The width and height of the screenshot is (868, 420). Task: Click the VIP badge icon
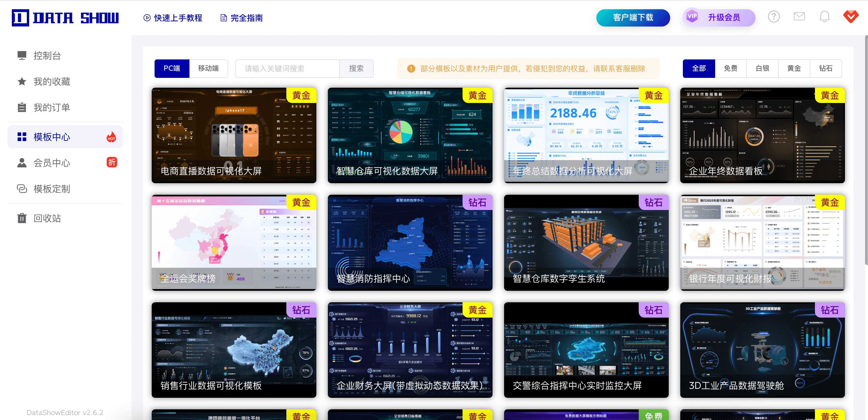[x=692, y=17]
